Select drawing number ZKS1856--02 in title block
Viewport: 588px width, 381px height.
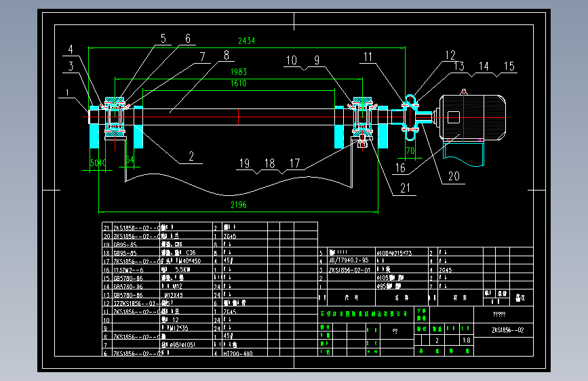click(x=508, y=330)
